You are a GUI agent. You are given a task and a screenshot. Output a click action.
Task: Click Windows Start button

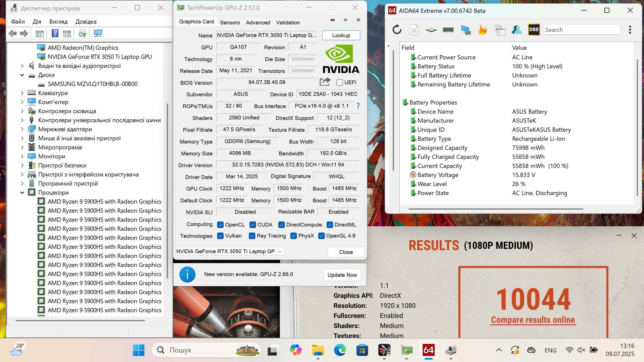(x=139, y=350)
